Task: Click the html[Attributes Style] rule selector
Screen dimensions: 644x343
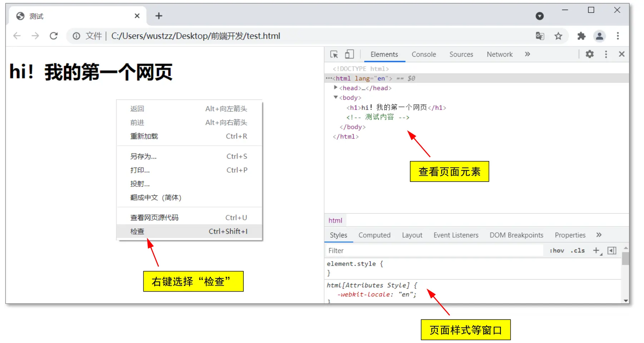Action: [368, 285]
